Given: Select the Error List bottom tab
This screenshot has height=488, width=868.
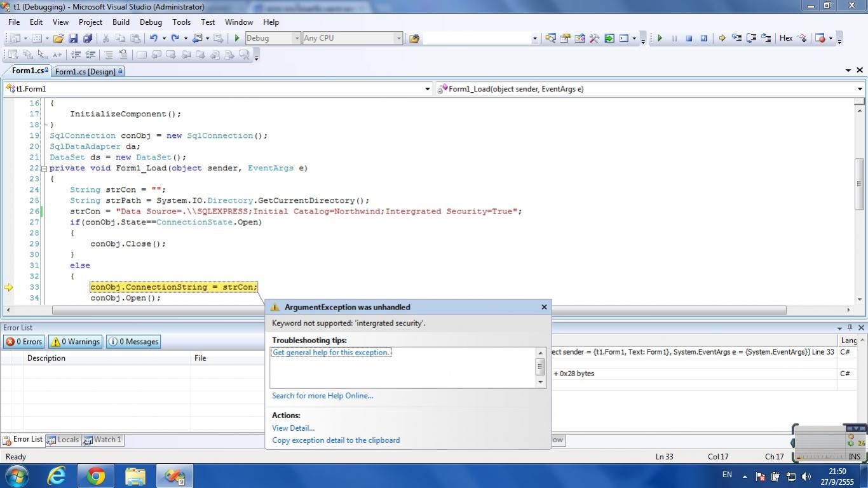Looking at the screenshot, I should (x=23, y=439).
